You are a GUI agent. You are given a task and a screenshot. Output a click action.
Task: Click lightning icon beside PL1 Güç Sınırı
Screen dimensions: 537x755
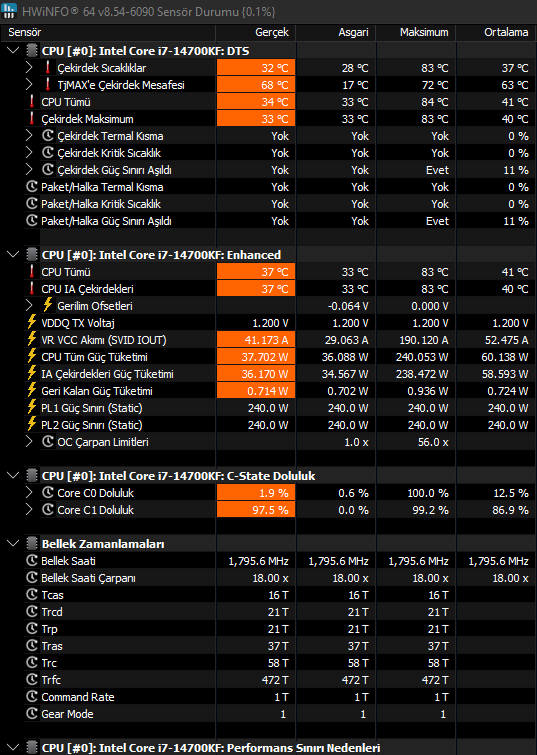32,406
